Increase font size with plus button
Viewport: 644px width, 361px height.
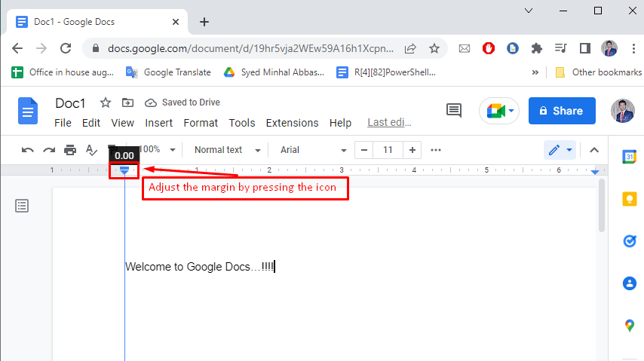pos(412,150)
